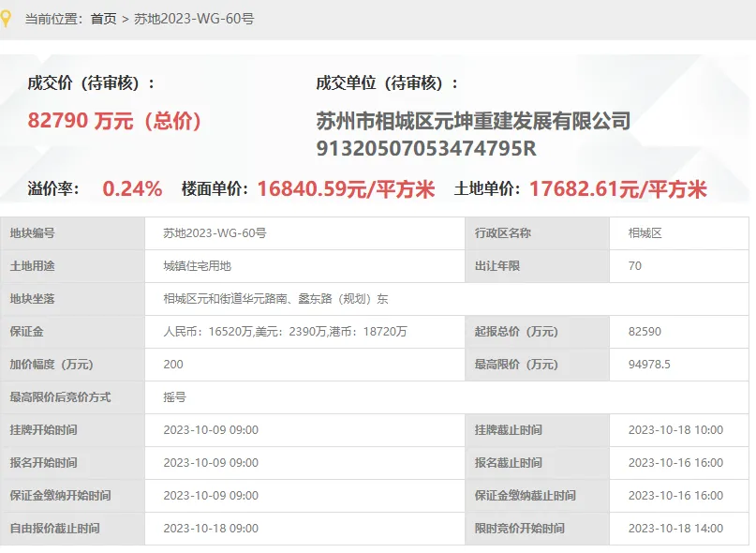Screen dimensions: 756x553
Task: Select starting price value 82590
Action: [x=645, y=332]
